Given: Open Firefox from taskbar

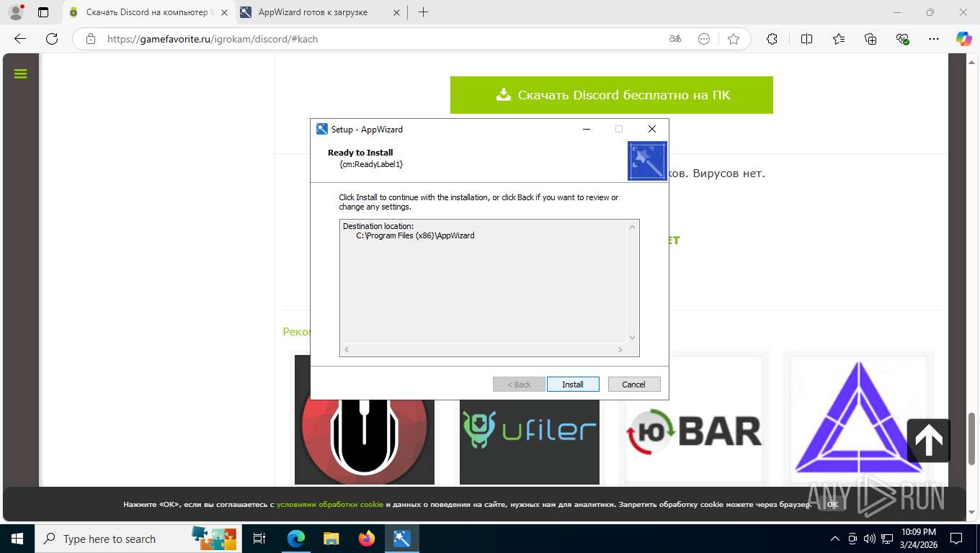Looking at the screenshot, I should click(366, 539).
